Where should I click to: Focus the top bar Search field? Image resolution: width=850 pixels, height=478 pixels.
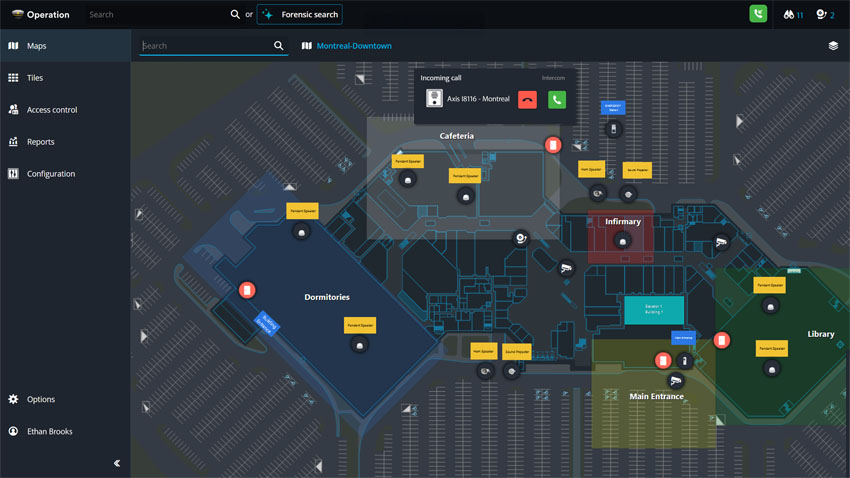157,15
